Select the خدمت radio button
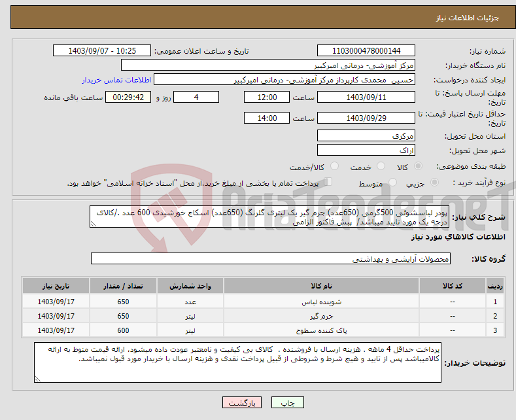516x420 pixels. [x=381, y=166]
